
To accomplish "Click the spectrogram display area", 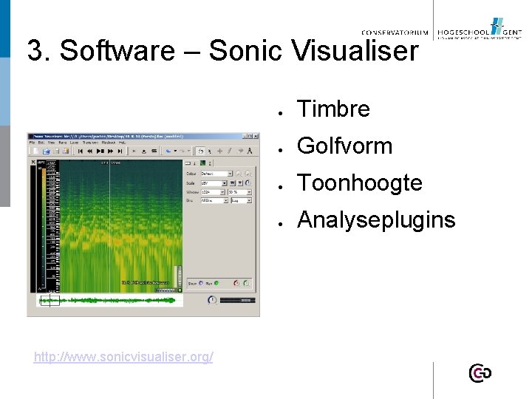I will coord(120,225).
